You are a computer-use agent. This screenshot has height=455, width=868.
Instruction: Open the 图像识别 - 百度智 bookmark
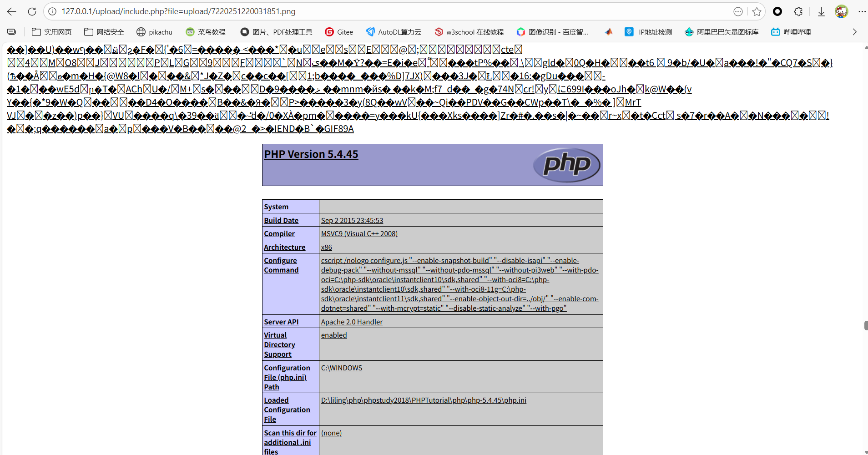click(552, 32)
